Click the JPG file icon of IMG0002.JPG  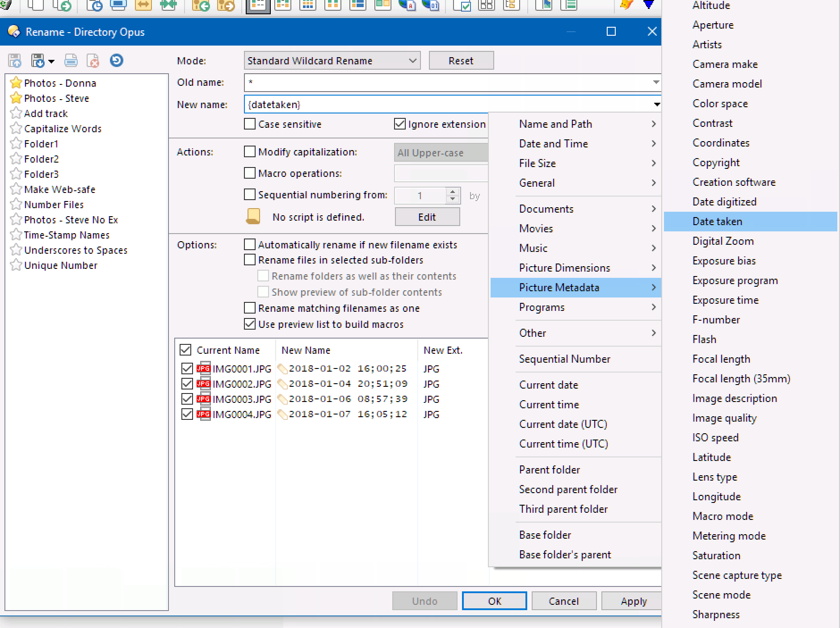pos(204,384)
